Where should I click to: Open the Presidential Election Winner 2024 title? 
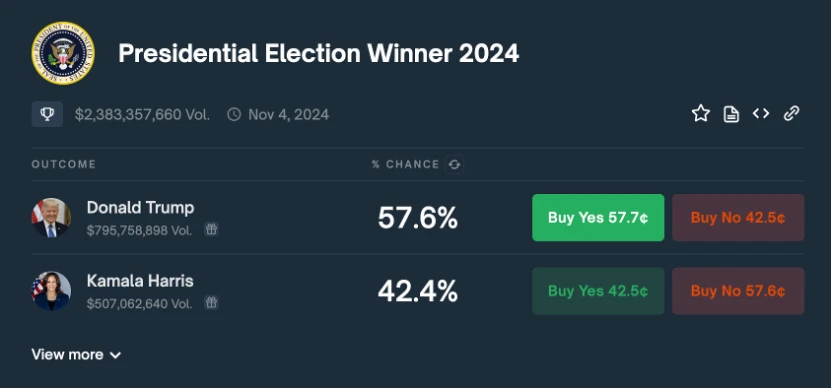[318, 53]
